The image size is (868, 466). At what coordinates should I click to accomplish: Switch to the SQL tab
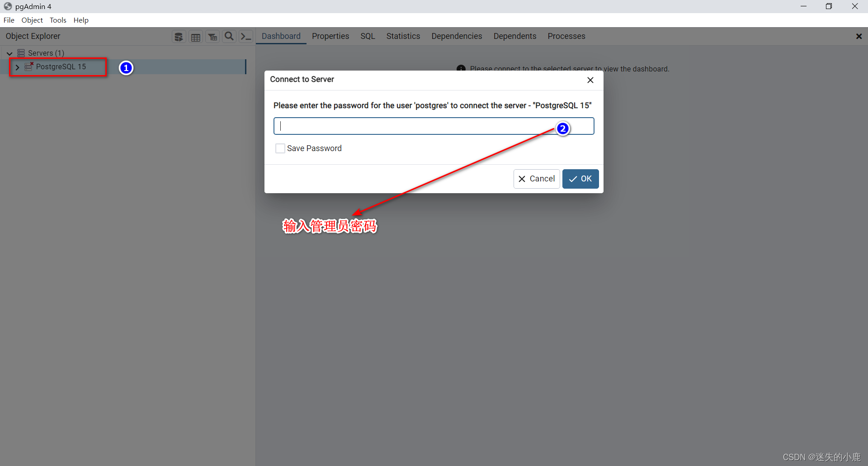[x=368, y=36]
